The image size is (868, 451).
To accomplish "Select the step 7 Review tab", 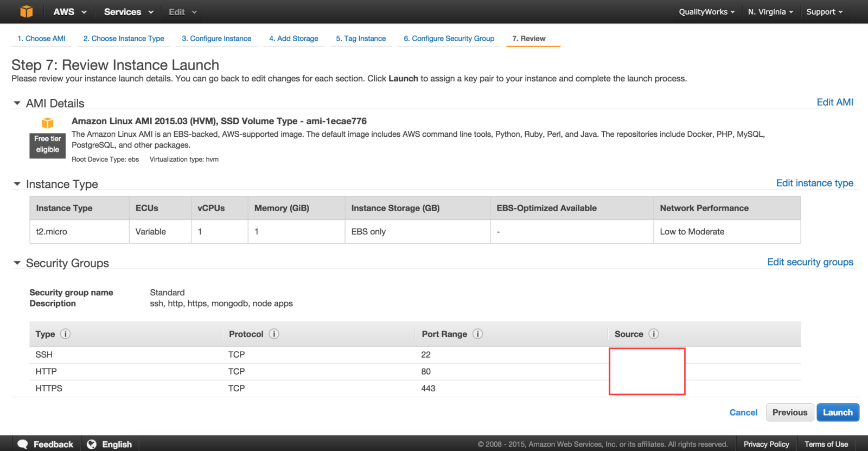I will tap(529, 39).
